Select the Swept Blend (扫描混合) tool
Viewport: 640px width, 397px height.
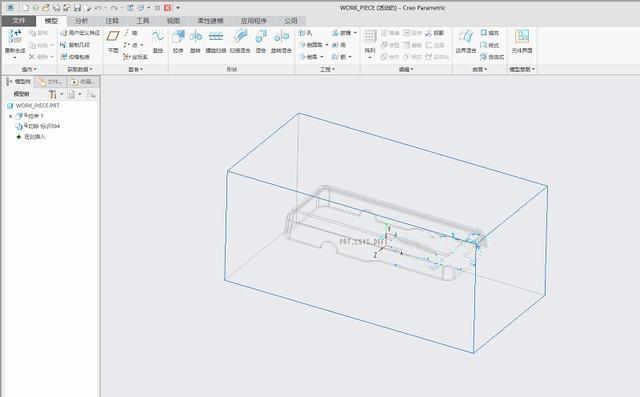(240, 41)
